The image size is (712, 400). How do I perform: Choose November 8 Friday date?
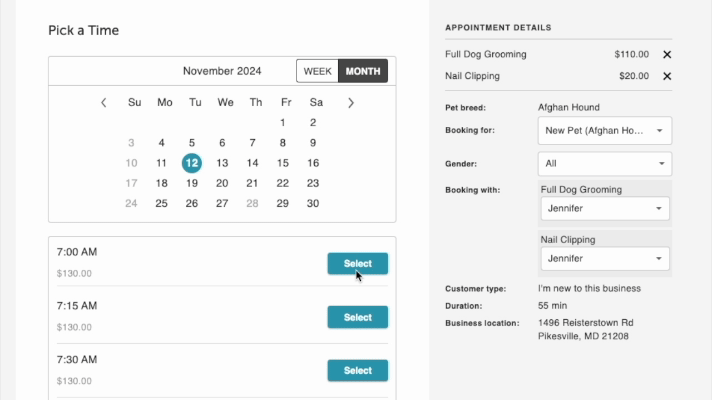pyautogui.click(x=283, y=143)
